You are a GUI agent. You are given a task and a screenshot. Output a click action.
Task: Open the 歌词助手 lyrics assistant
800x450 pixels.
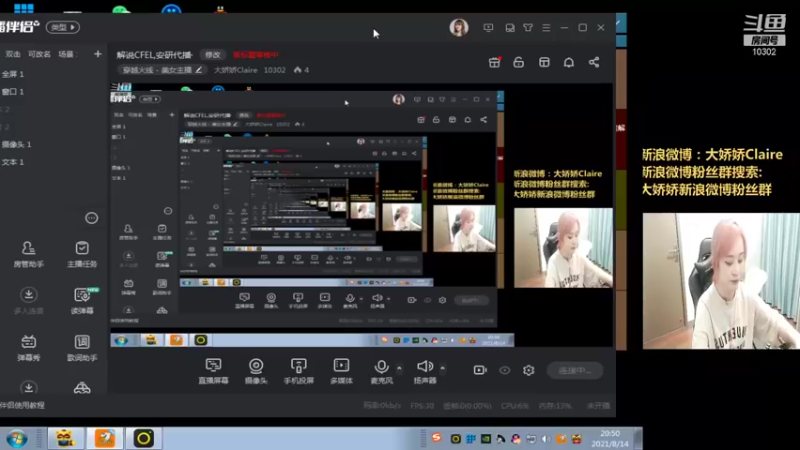(x=82, y=347)
